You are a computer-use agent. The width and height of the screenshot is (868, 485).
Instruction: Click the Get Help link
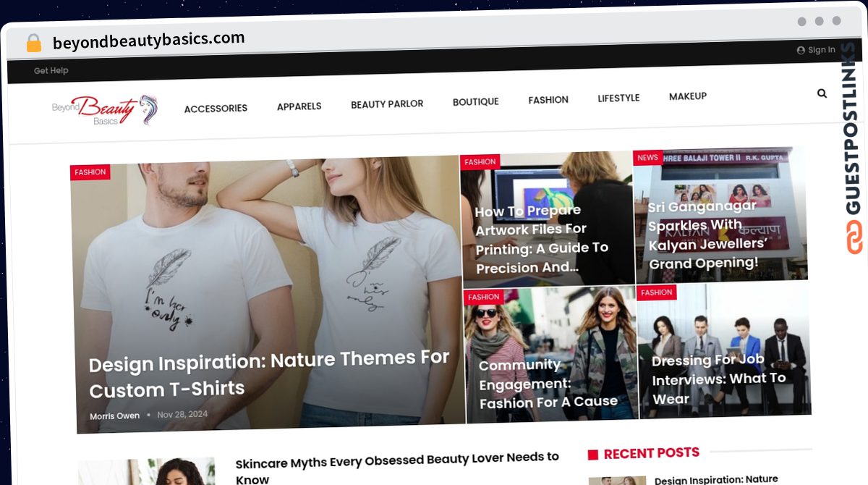pos(51,71)
